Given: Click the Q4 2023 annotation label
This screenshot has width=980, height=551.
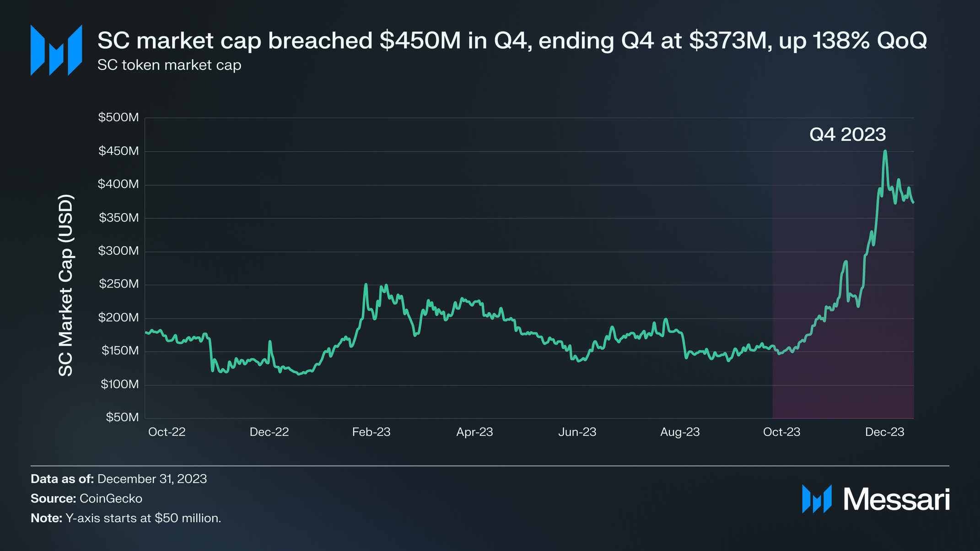Looking at the screenshot, I should (x=847, y=134).
